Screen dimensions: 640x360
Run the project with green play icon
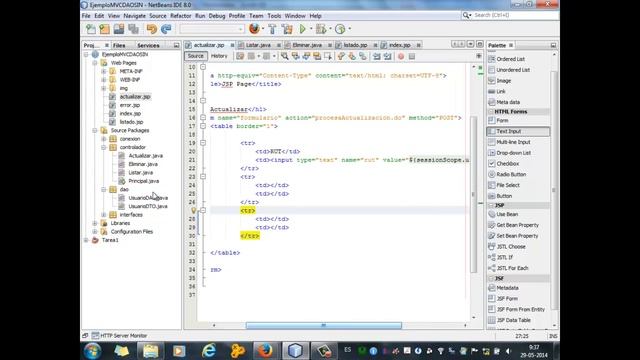tap(303, 29)
